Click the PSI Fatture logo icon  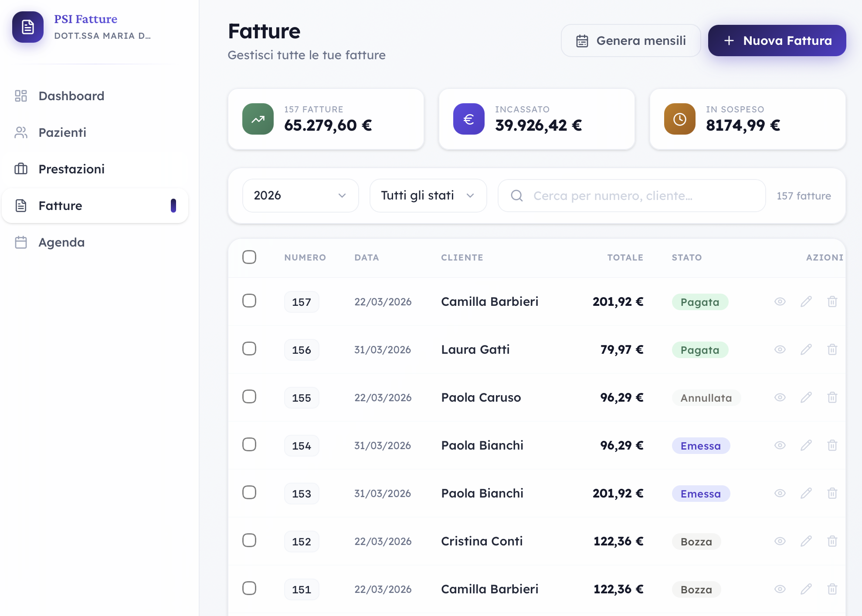click(28, 27)
